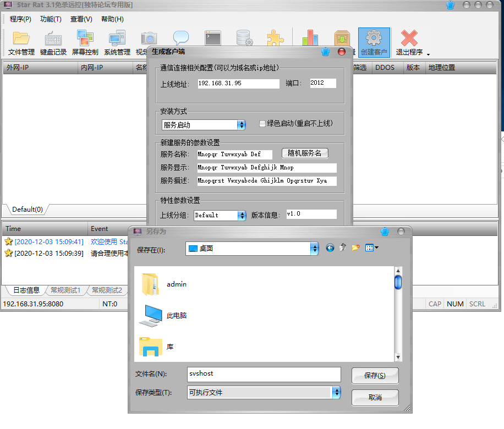Image resolution: width=504 pixels, height=429 pixels.
Task: Open the 帮助(H) menu
Action: coord(112,19)
